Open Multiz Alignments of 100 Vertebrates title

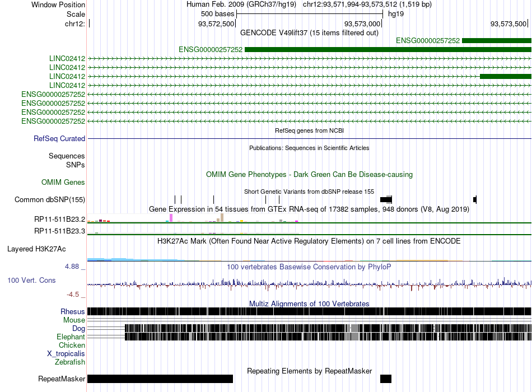[309, 304]
